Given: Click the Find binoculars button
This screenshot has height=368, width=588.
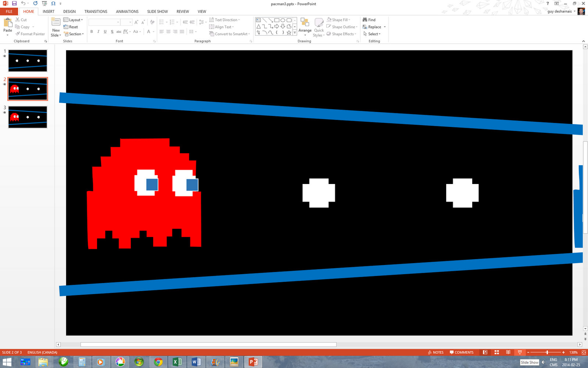Looking at the screenshot, I should point(369,20).
